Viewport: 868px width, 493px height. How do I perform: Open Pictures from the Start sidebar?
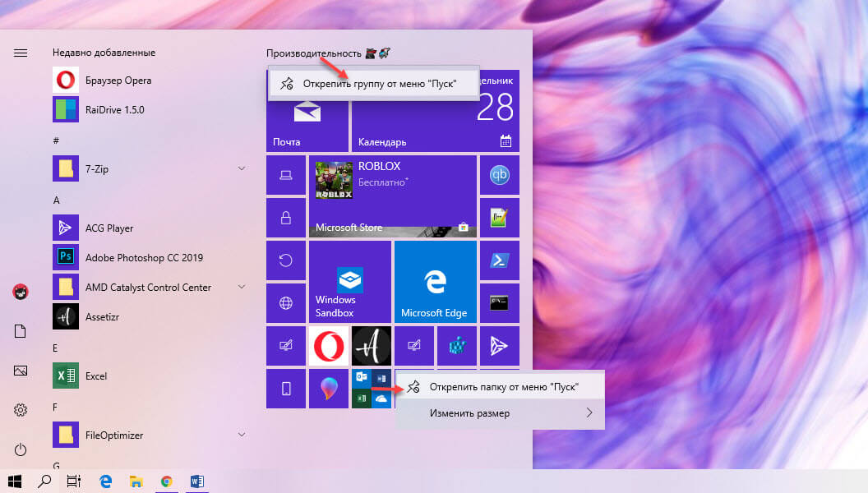pyautogui.click(x=21, y=371)
